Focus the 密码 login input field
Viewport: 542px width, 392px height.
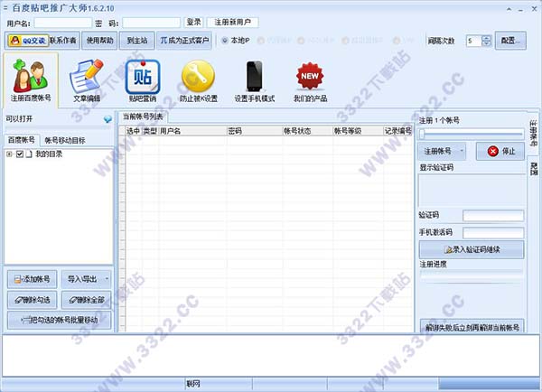point(151,23)
